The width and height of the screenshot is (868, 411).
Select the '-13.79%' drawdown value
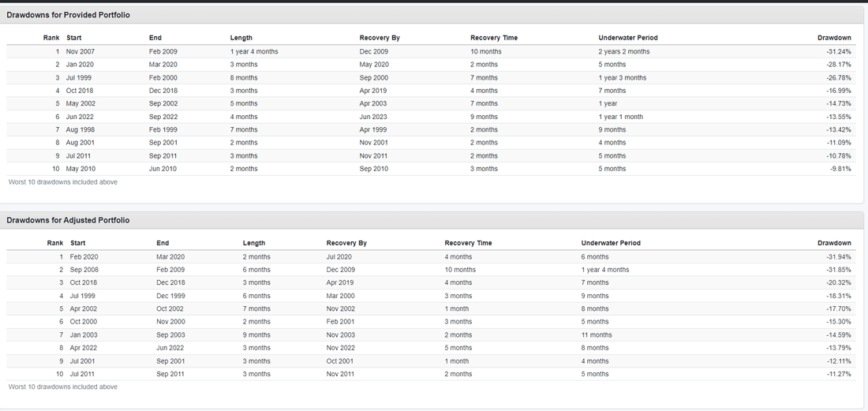(x=839, y=348)
